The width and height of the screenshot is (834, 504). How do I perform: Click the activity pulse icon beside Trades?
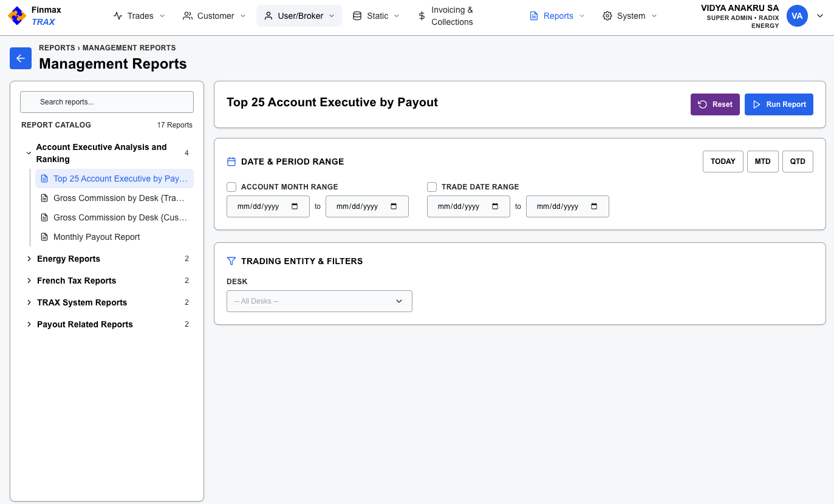click(x=118, y=16)
